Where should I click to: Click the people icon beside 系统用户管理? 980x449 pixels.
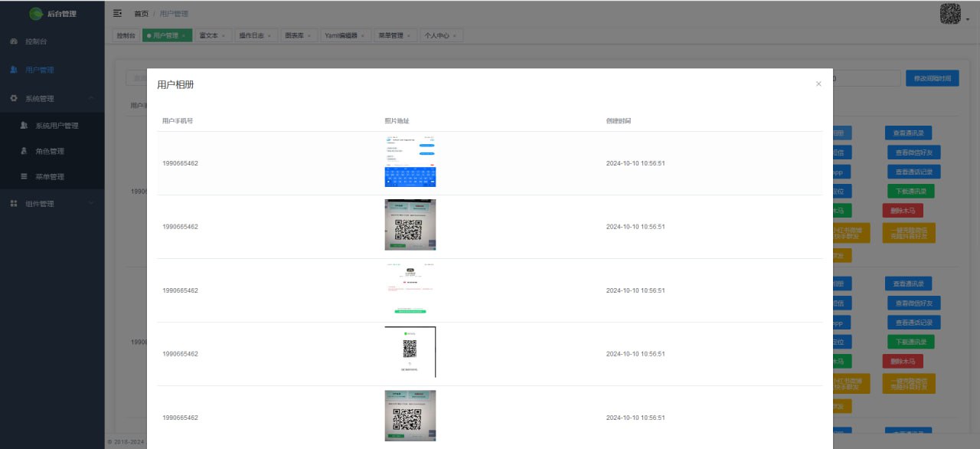point(24,125)
